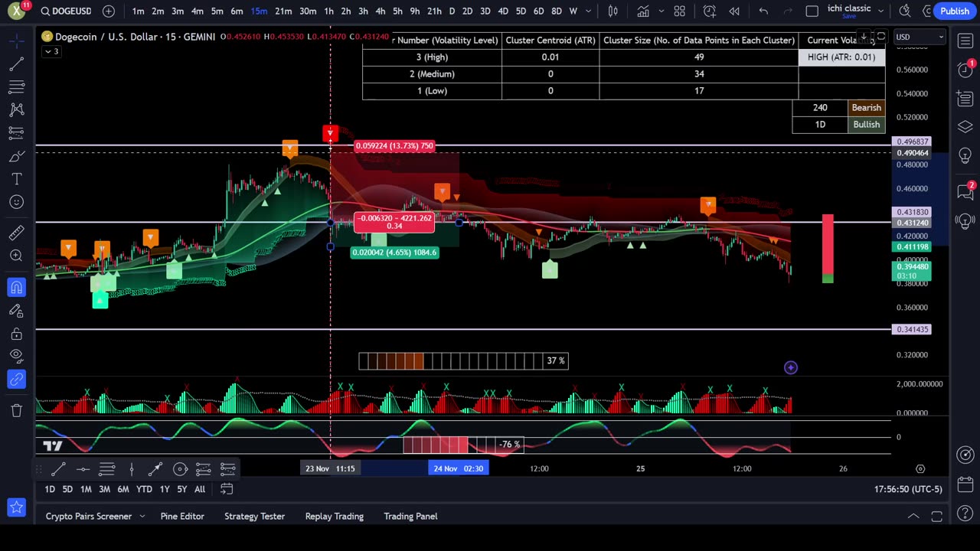Set date range to 5Y
The height and width of the screenshot is (551, 980).
(182, 489)
